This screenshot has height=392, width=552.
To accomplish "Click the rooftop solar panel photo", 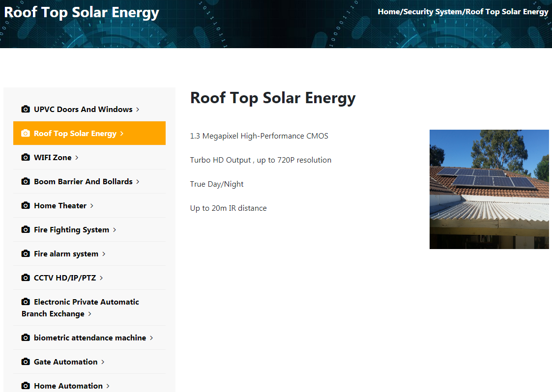I will tap(489, 189).
